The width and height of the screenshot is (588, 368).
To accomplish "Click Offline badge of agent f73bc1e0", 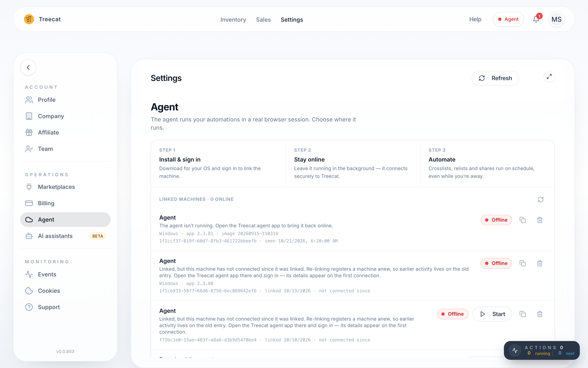I will point(452,314).
